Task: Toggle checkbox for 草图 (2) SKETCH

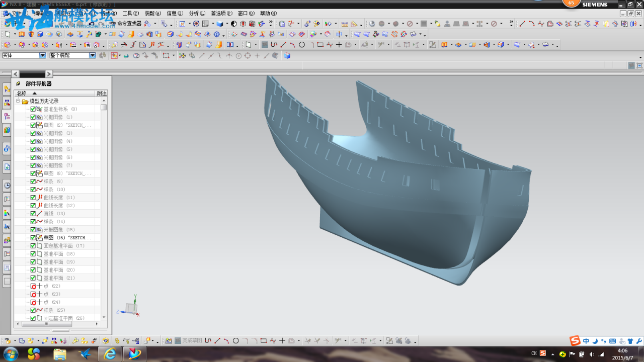Action: 33,125
